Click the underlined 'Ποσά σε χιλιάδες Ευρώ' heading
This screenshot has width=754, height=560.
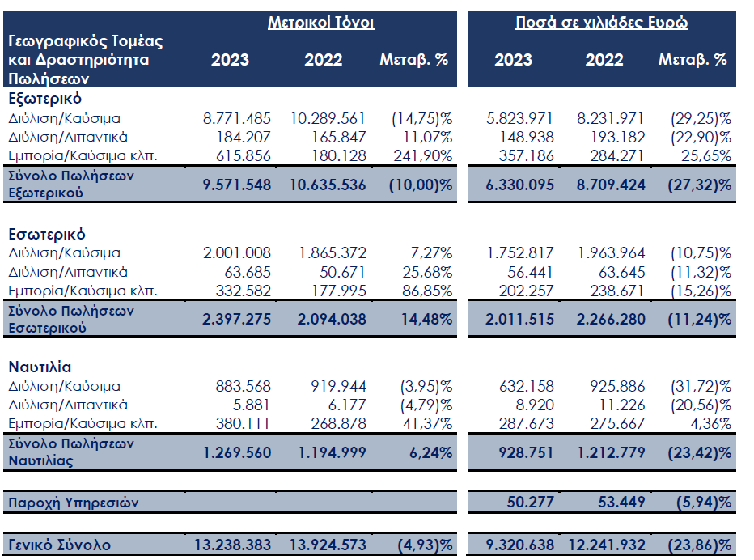click(x=601, y=23)
